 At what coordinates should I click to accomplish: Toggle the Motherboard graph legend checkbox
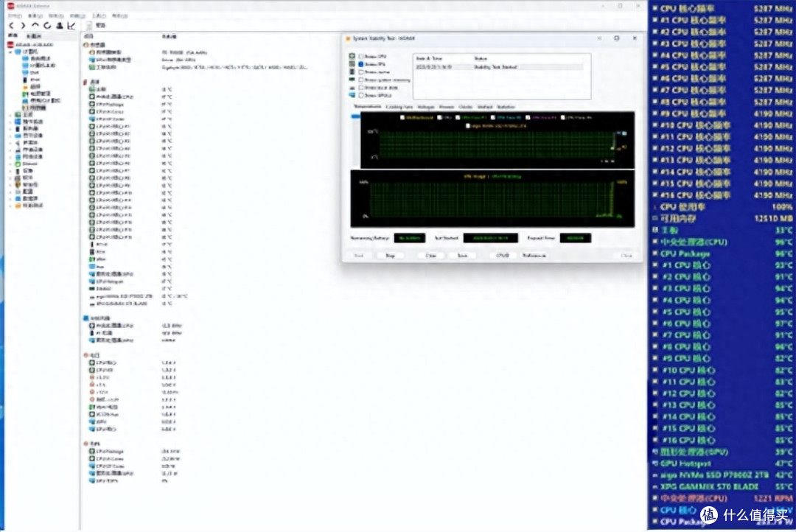point(402,117)
